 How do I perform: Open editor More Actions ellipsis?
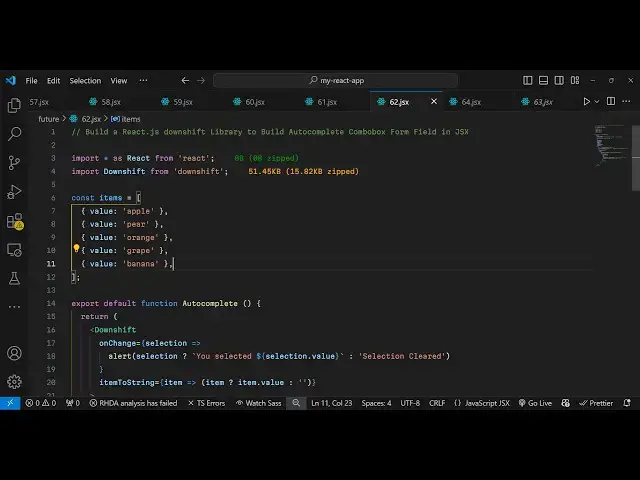pos(627,101)
